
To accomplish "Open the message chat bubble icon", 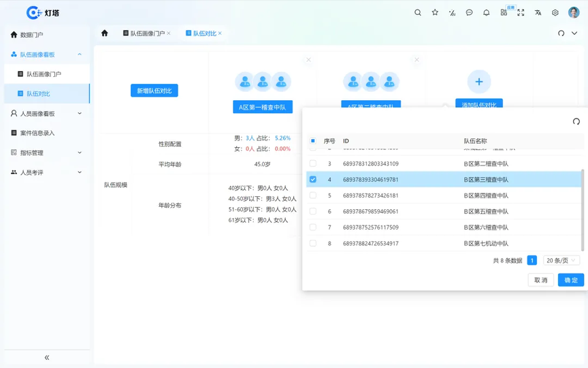I will click(x=469, y=12).
